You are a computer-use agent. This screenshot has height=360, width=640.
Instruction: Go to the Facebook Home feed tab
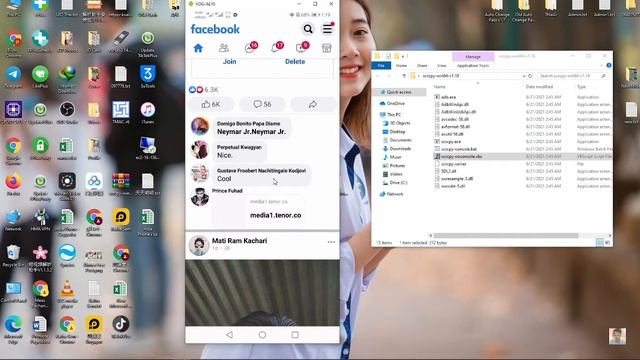[x=198, y=48]
